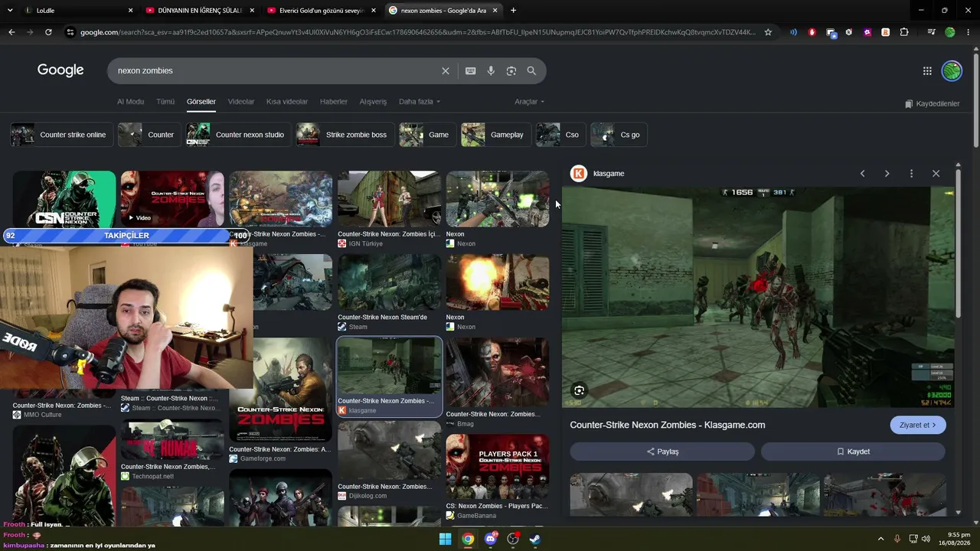
Task: Open Steam from the taskbar
Action: point(535,539)
